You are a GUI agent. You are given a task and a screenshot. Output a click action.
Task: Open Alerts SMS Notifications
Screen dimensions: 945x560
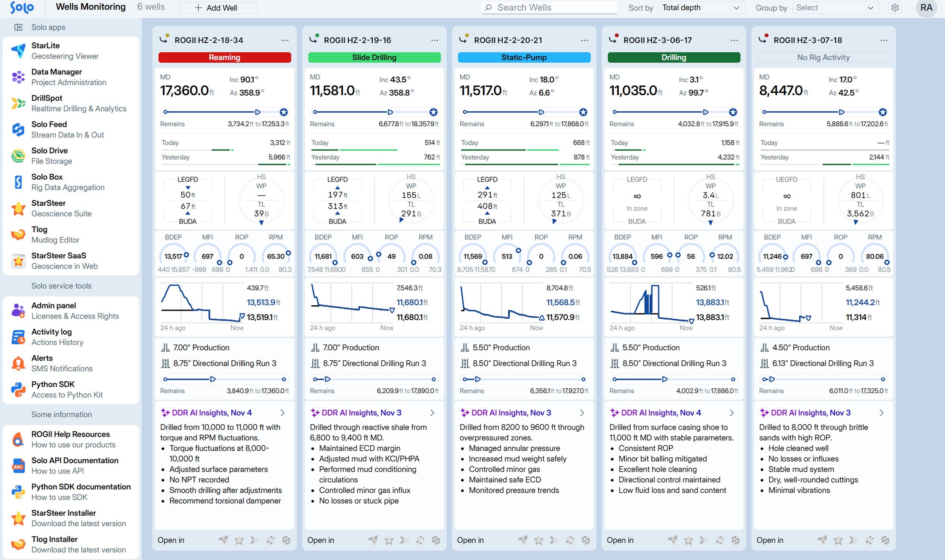(x=61, y=363)
